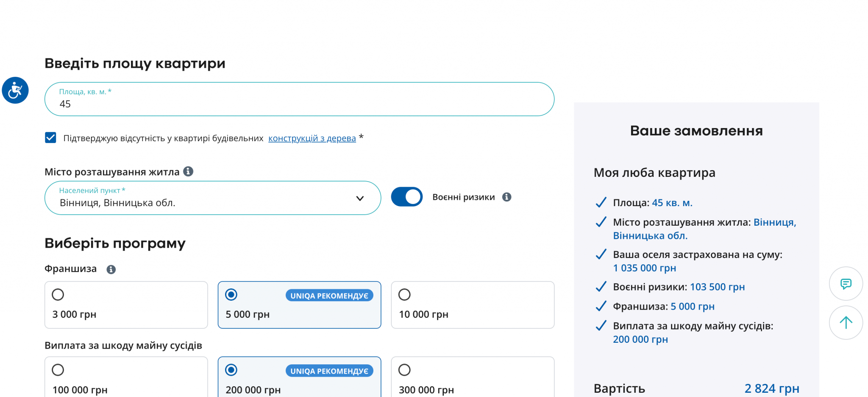The width and height of the screenshot is (868, 397).
Task: Select 300 000 грн neighbor damage payout
Action: point(404,370)
